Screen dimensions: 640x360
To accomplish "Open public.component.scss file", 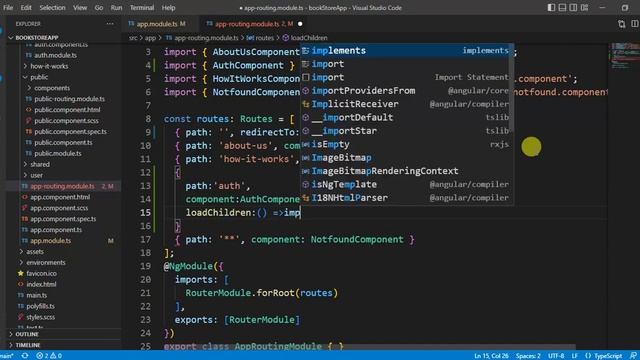I will pos(66,121).
